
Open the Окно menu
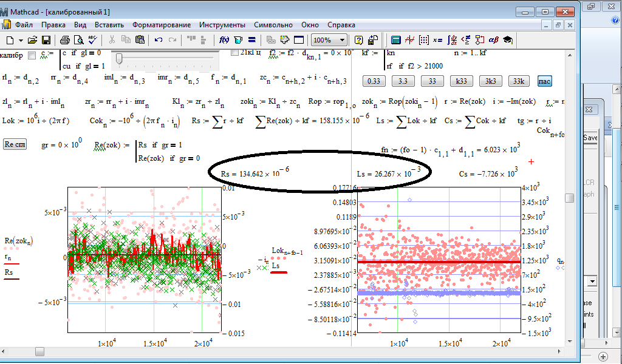pyautogui.click(x=310, y=24)
